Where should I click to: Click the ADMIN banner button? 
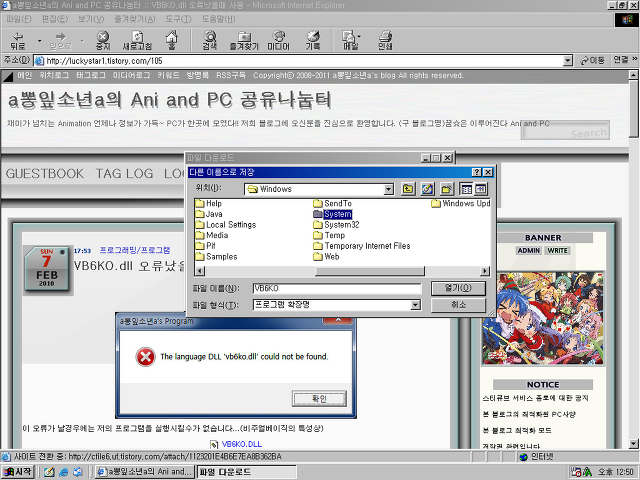[x=529, y=251]
